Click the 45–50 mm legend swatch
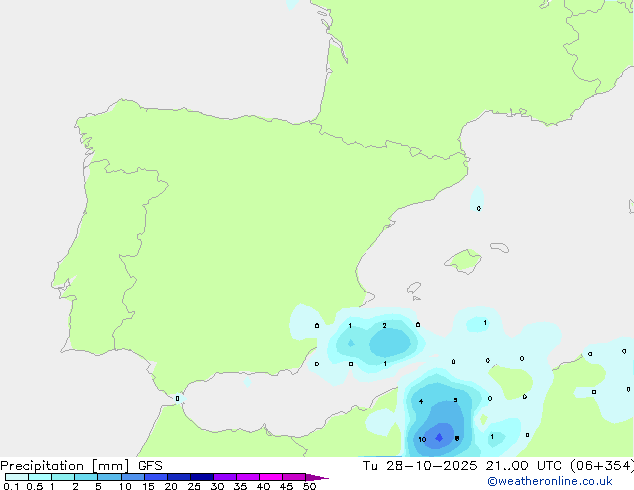 pyautogui.click(x=294, y=477)
